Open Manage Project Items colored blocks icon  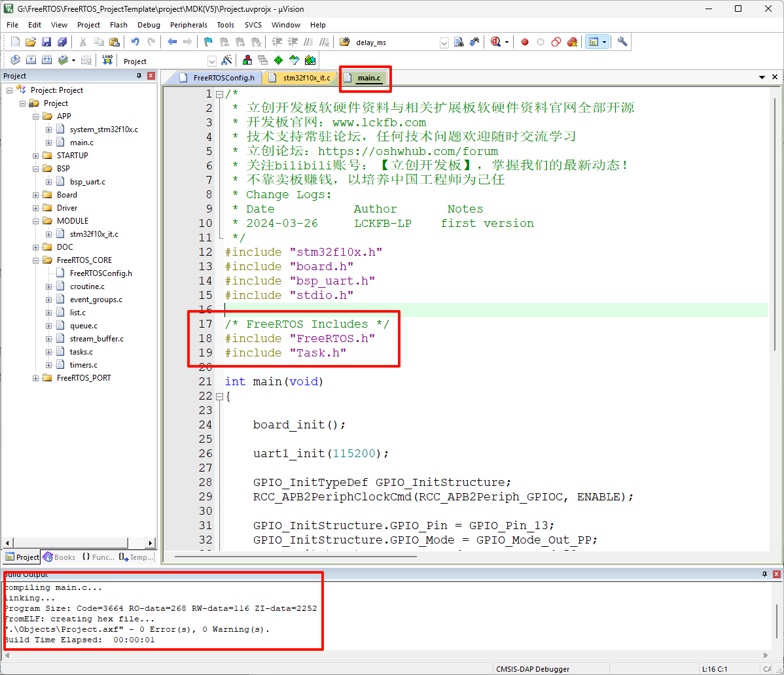pos(247,60)
